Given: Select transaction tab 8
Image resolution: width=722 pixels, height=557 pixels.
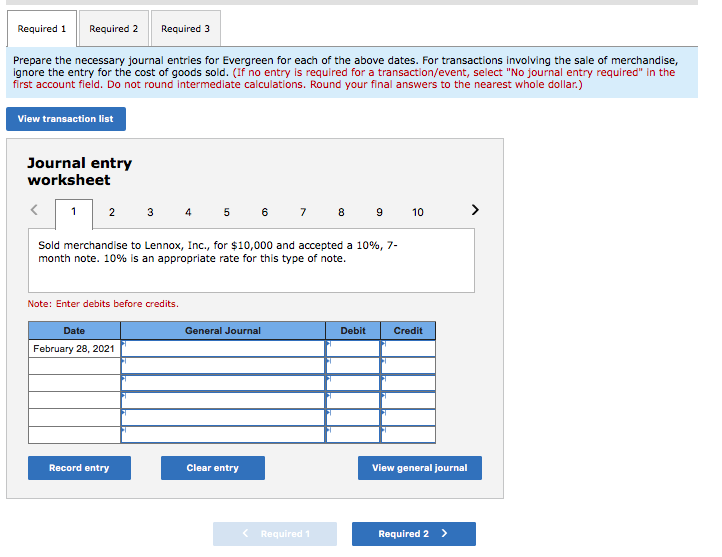Looking at the screenshot, I should coord(341,212).
